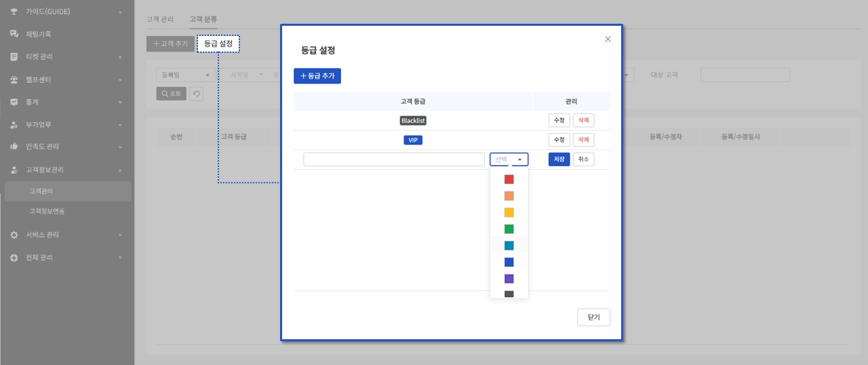Click 삭제 for the Blacklist grade
868x365 pixels.
pyautogui.click(x=583, y=120)
